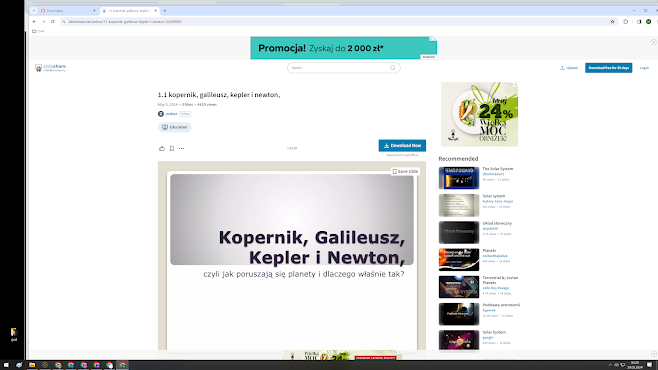Close the top banner ad toggle
Viewport: 658px width, 370px height.
pyautogui.click(x=653, y=42)
